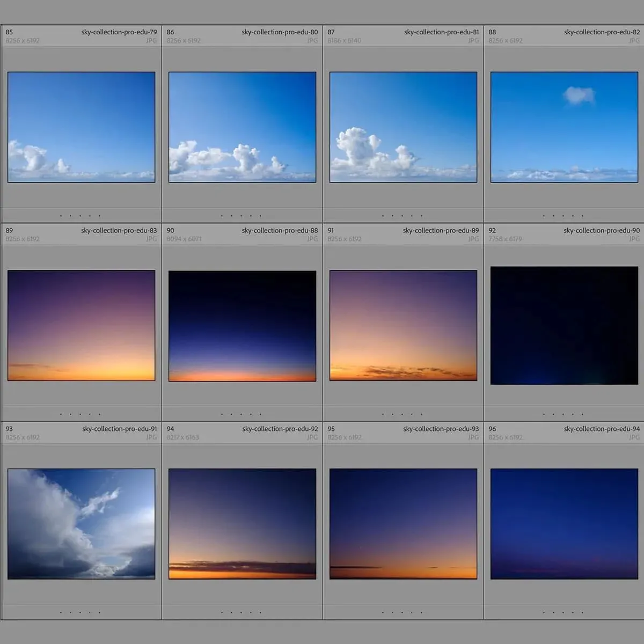This screenshot has height=644, width=644.
Task: Click the sky-collection-pro-edu-89 sunset image
Action: coord(403,326)
